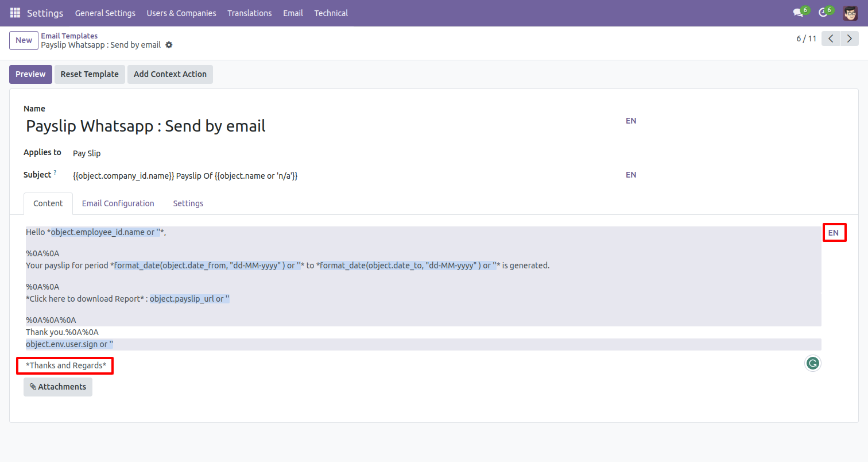Viewport: 868px width, 462px height.
Task: Open Translations menu
Action: tap(250, 13)
